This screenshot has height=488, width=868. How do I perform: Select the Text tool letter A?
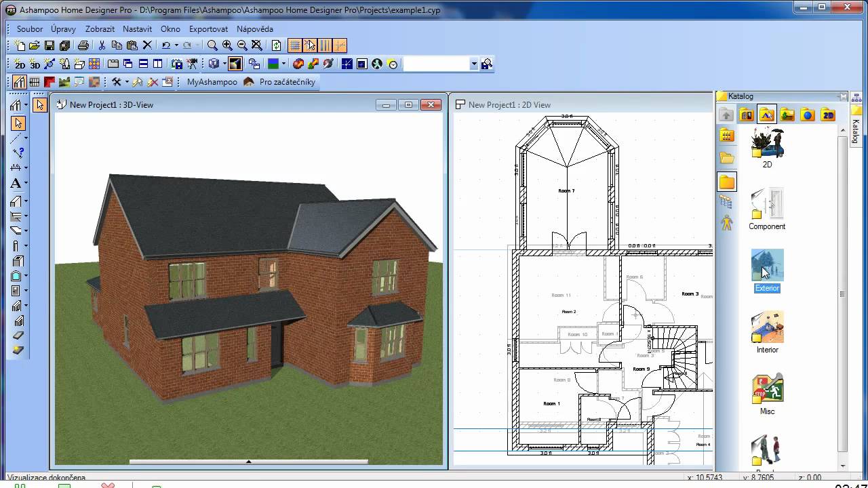(16, 183)
